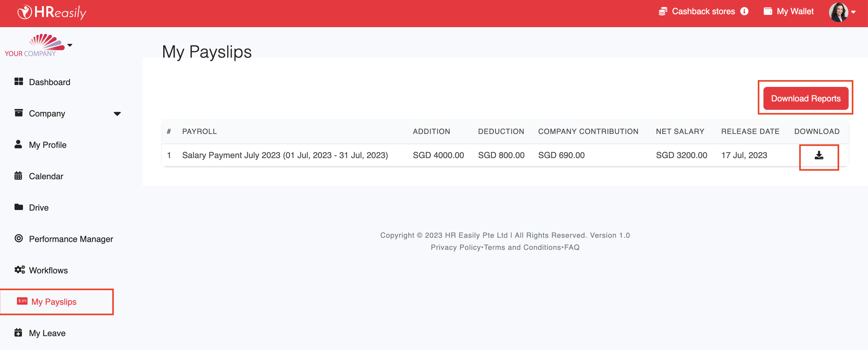Open the Privacy Policy link
The image size is (868, 350).
click(455, 247)
